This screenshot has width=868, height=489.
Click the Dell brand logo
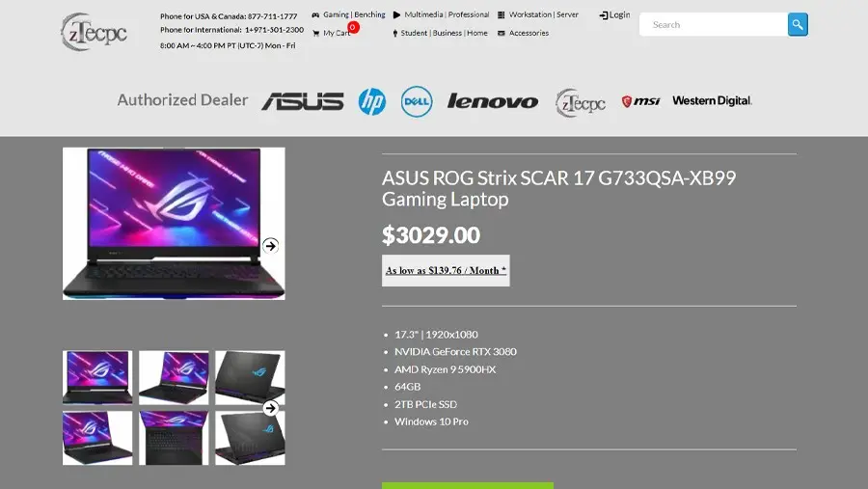click(x=417, y=101)
